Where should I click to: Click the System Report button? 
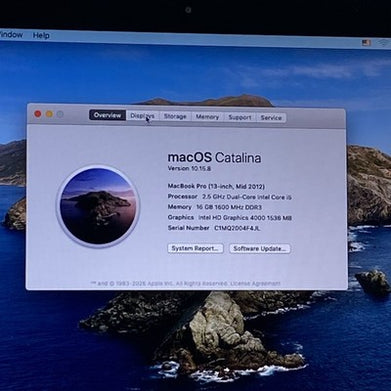(195, 248)
